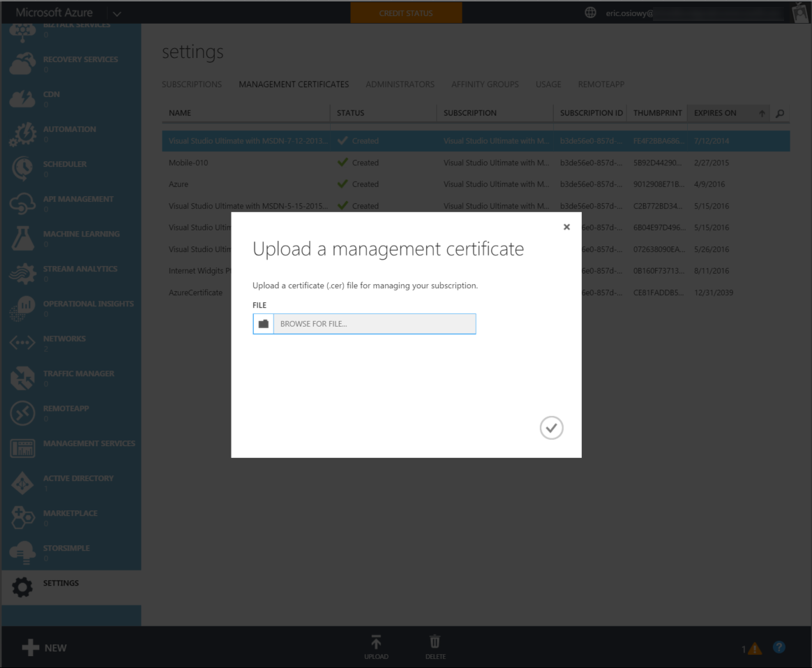Open Management Services icon

[x=23, y=447]
